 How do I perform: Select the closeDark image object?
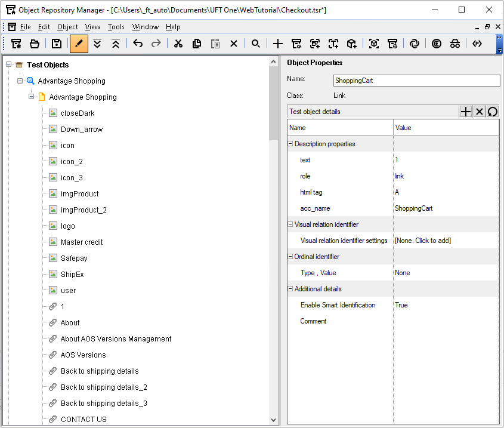[x=78, y=113]
